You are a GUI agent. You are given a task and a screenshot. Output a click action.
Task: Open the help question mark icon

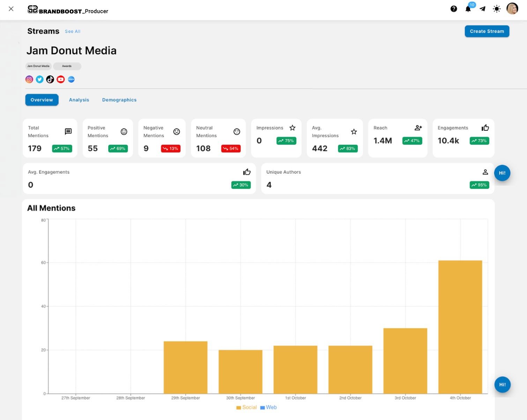(454, 9)
